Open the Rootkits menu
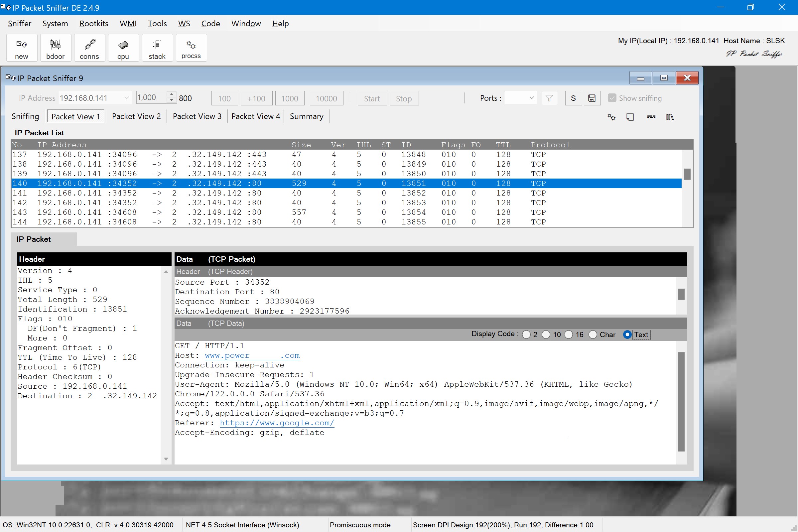Screen dimensions: 798x532 coord(94,23)
